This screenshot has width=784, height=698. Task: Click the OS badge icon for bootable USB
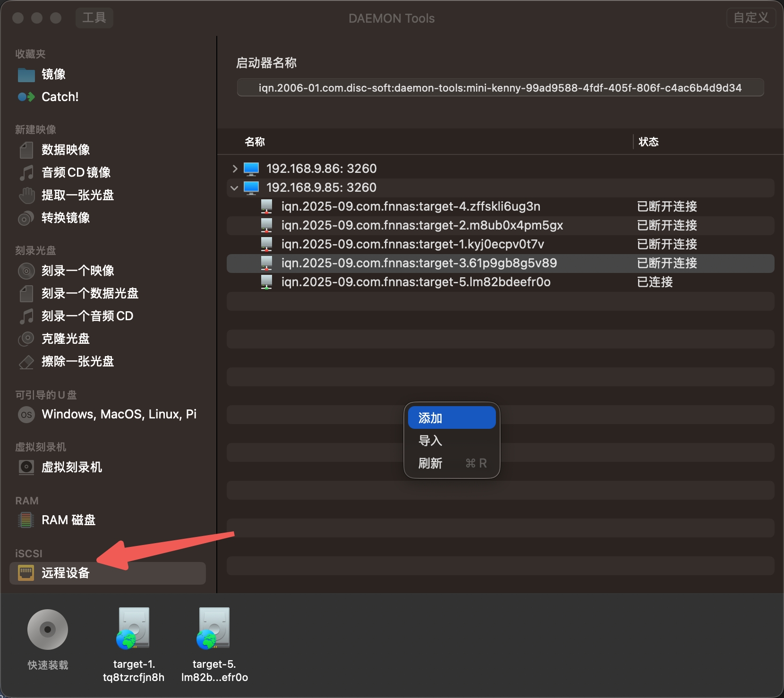click(26, 415)
